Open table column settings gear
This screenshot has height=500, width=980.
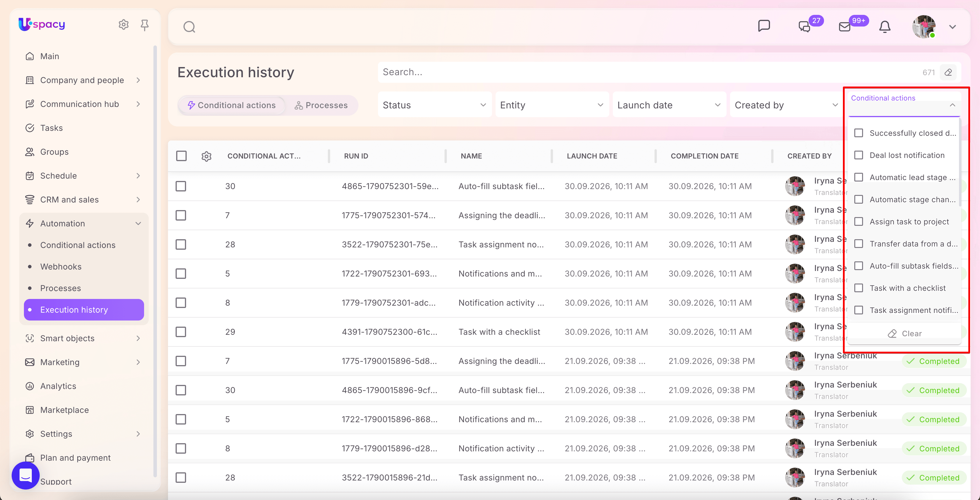206,156
